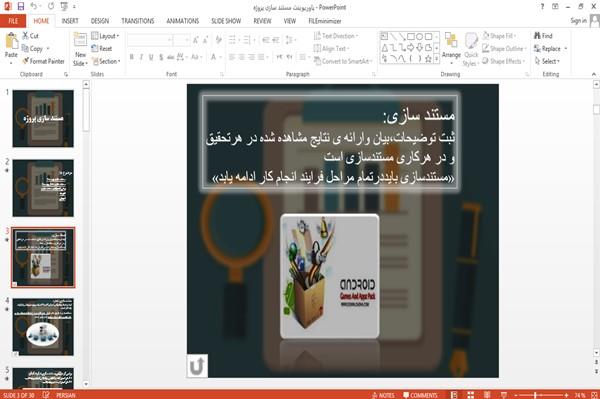Open the REVIEW ribbon tab
Viewport: 600px width, 399px height.
[262, 21]
